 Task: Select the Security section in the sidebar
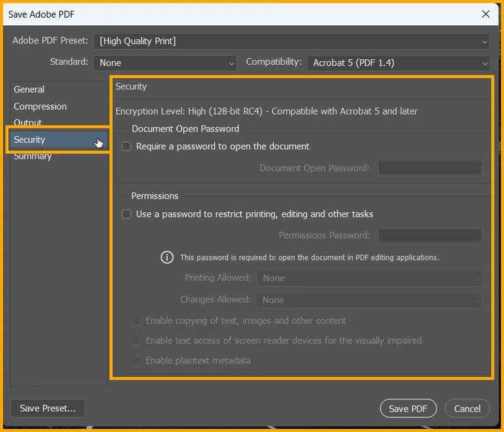pos(29,139)
